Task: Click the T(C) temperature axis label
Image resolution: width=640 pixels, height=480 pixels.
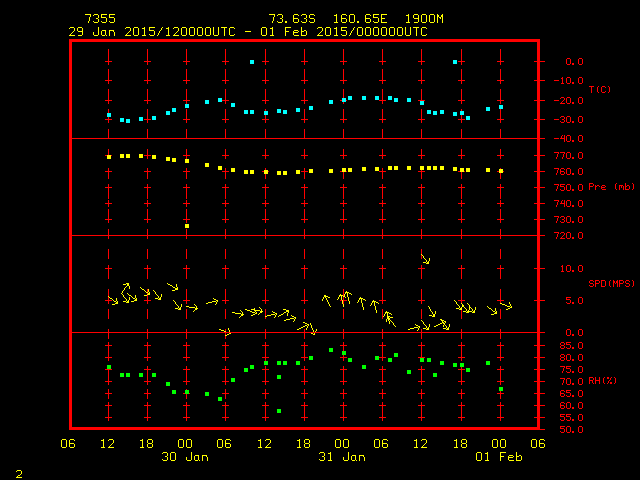Action: tap(600, 89)
